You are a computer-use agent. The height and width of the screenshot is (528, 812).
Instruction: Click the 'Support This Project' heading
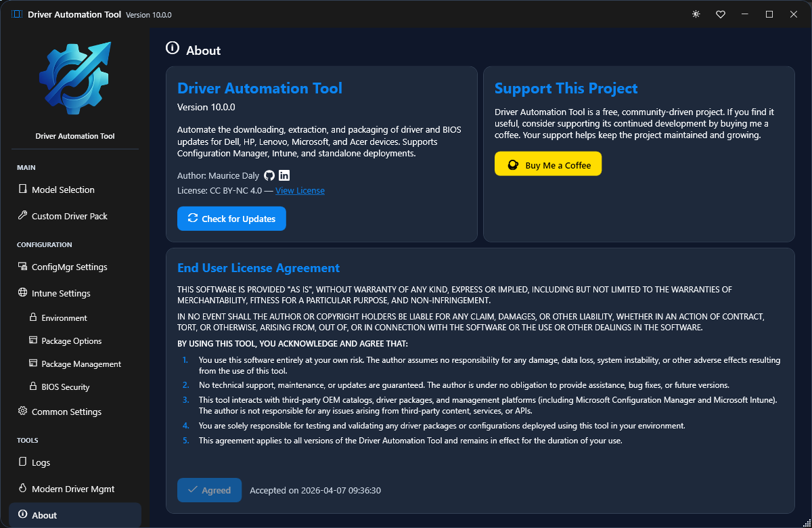click(566, 88)
